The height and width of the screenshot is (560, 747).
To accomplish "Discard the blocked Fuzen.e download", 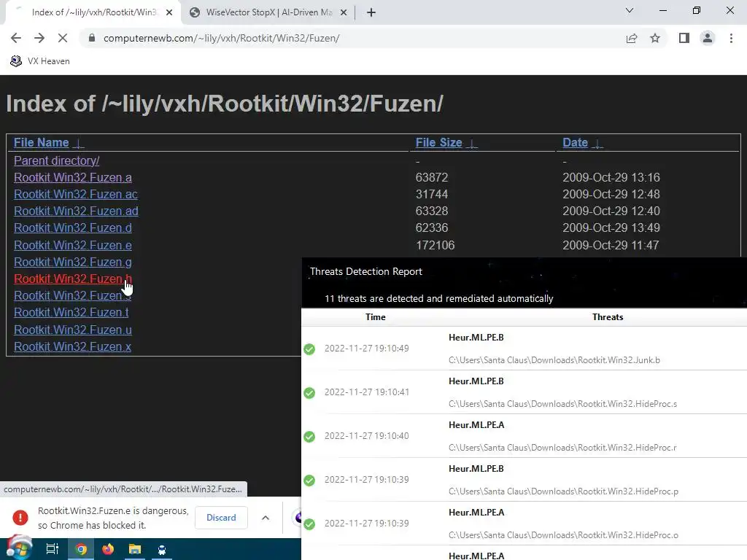I will tap(221, 518).
